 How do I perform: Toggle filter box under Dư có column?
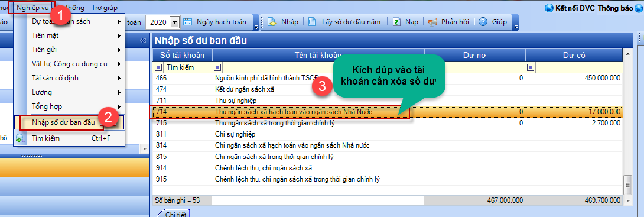point(531,67)
